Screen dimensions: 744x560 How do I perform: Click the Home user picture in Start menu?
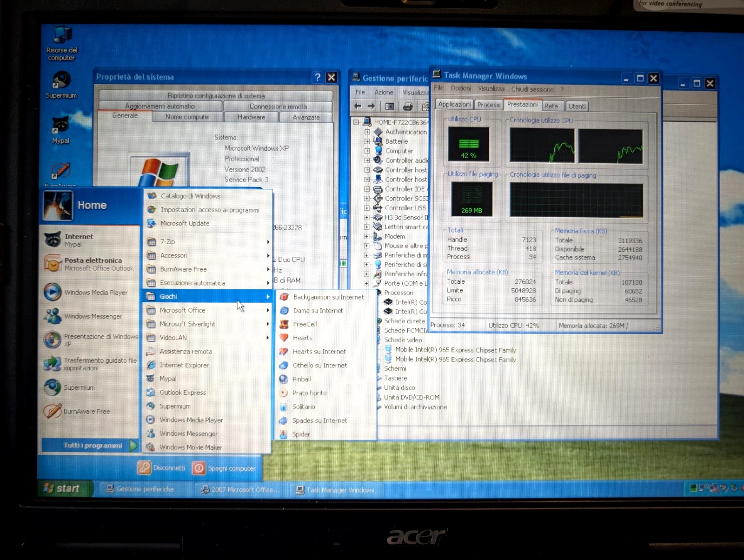click(58, 206)
